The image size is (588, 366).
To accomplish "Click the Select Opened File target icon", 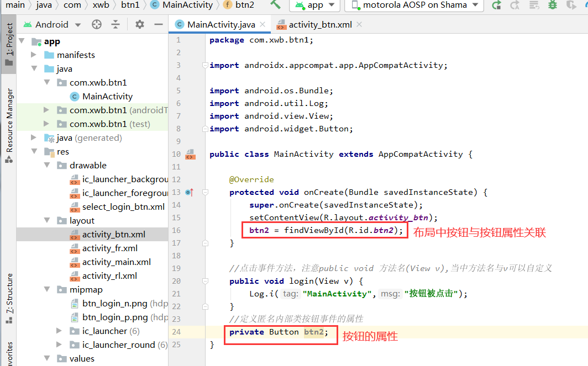I will (97, 25).
